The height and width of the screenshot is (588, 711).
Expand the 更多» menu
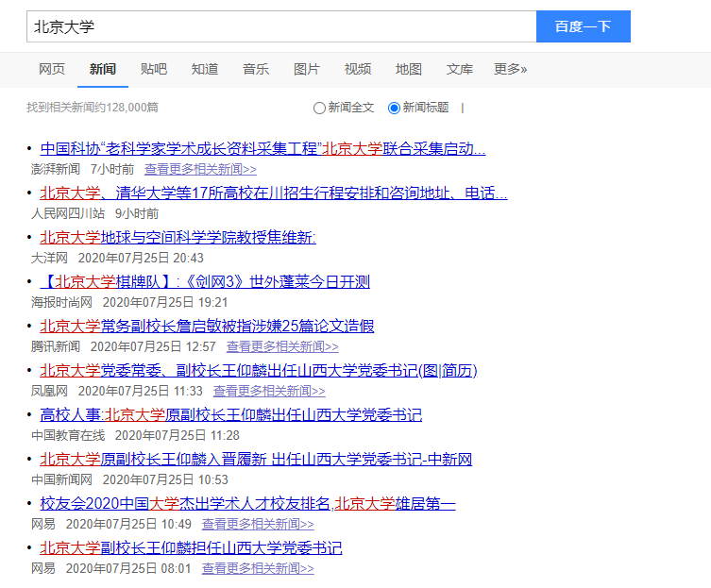tap(510, 69)
